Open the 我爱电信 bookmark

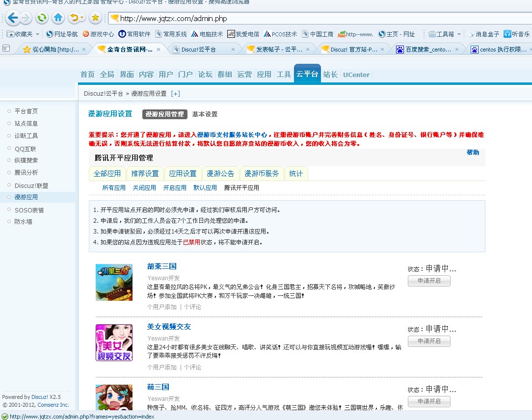[x=243, y=34]
